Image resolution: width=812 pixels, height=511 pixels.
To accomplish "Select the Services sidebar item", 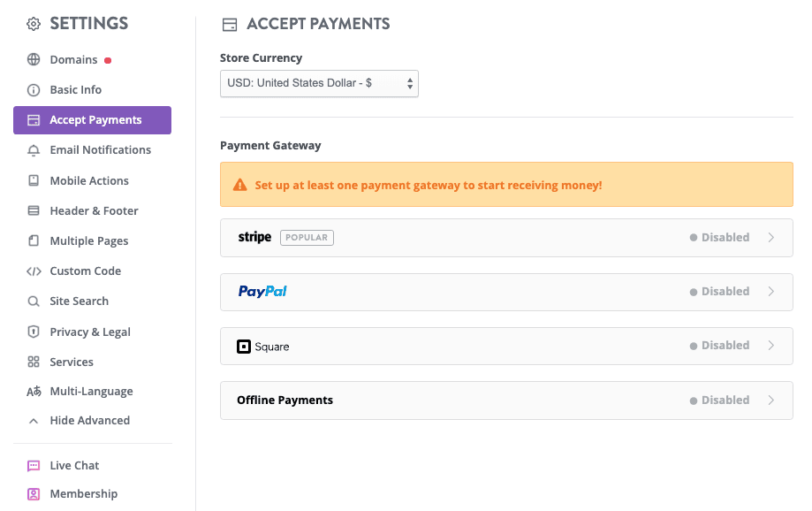I will tap(72, 362).
